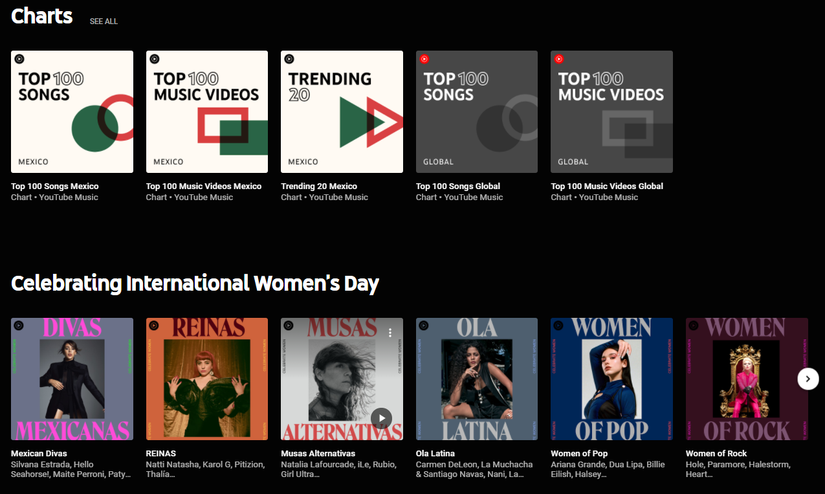This screenshot has width=825, height=494.
Task: Select the Divas Mexicanas playlist cover
Action: click(72, 379)
